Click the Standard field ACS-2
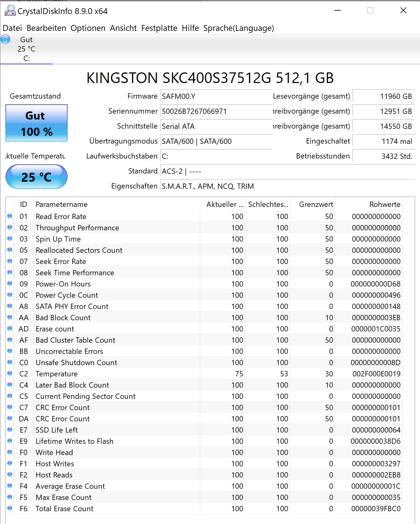This screenshot has height=524, width=420. click(287, 171)
